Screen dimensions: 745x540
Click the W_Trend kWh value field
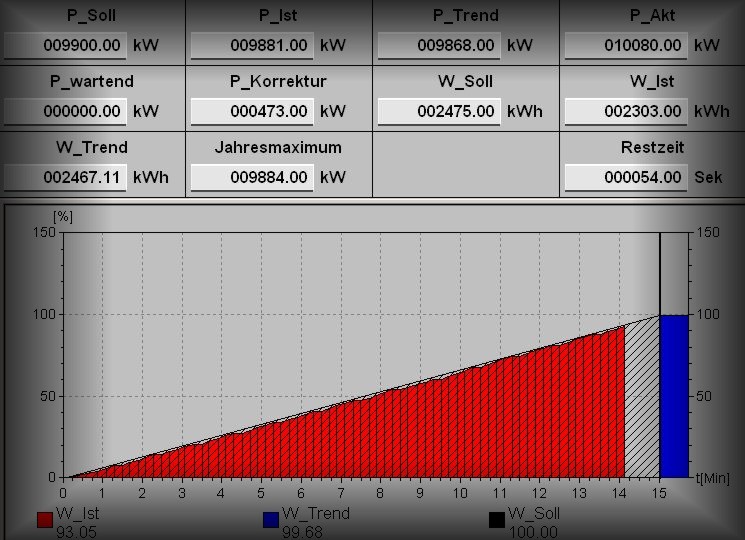[x=65, y=178]
